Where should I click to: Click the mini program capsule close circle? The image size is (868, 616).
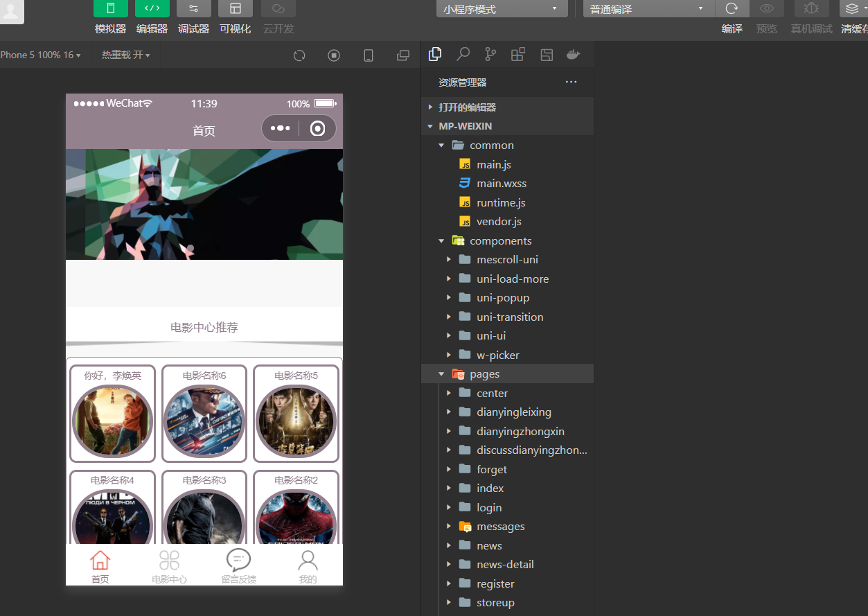(318, 128)
